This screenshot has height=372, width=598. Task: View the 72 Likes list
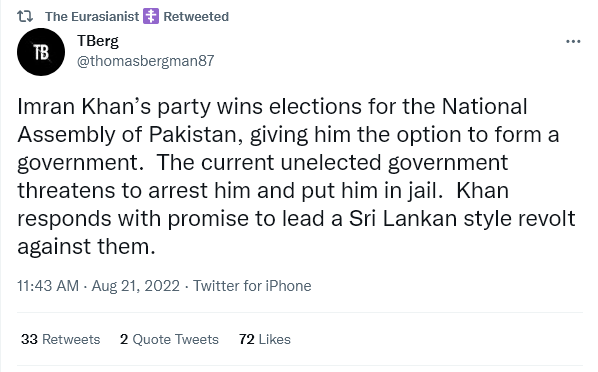click(x=265, y=339)
